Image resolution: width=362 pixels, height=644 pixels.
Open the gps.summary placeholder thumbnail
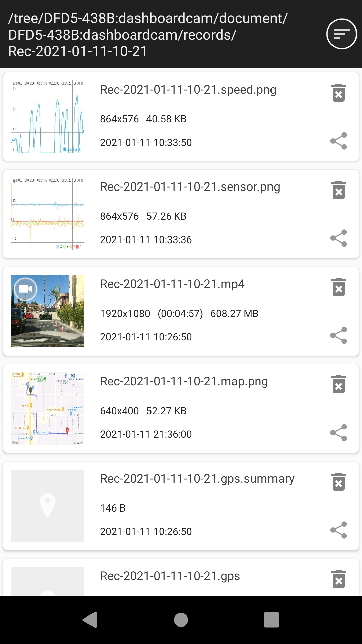48,506
